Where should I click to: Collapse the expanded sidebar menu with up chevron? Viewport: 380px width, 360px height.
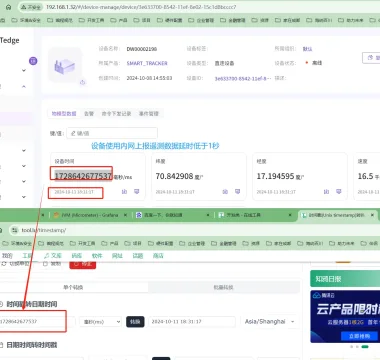[x=24, y=86]
